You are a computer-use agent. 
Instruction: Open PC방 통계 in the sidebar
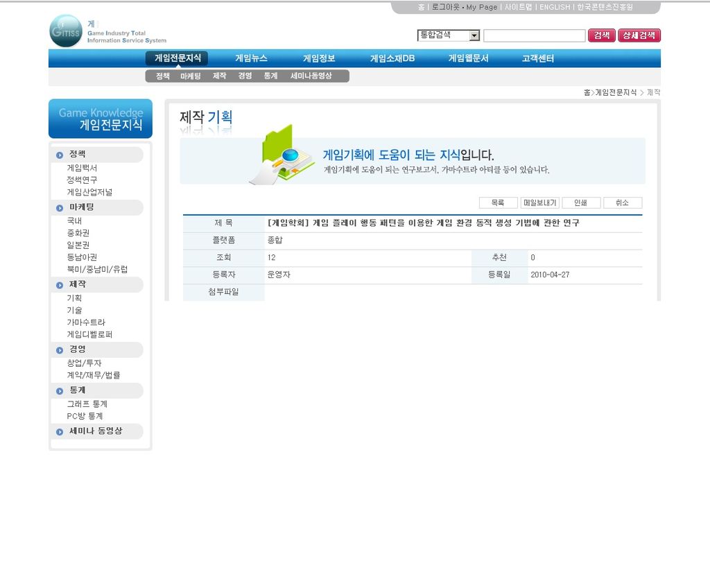85,416
